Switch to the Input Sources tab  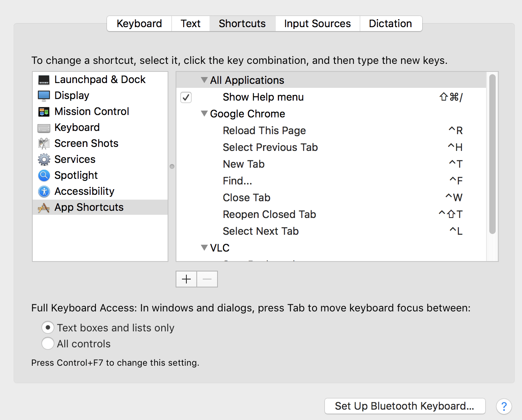click(x=317, y=24)
